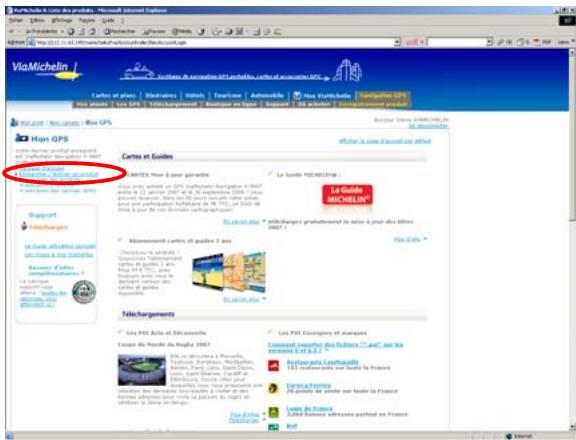This screenshot has height=440, width=576.
Task: Click the Le Guide MICHELIN red logo
Action: [348, 195]
